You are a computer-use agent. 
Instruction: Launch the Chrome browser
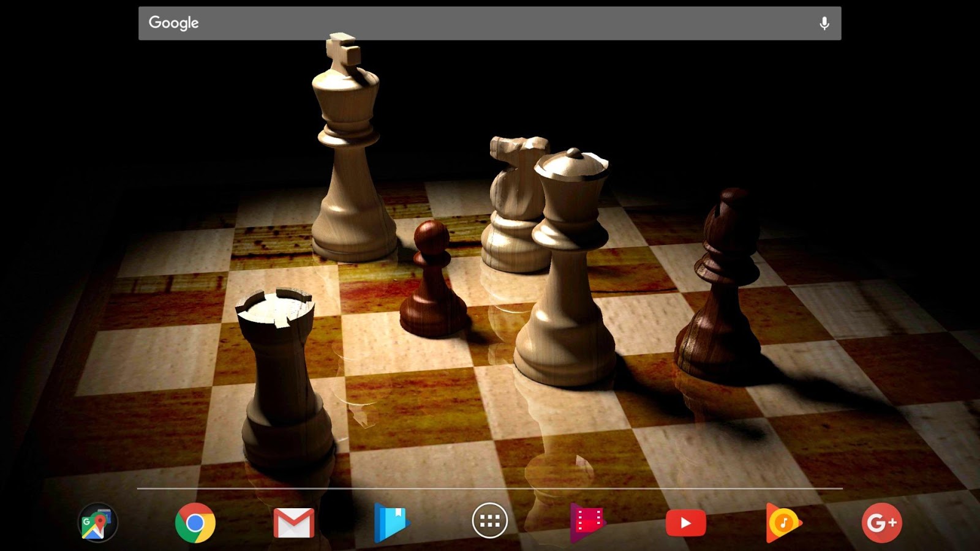195,523
